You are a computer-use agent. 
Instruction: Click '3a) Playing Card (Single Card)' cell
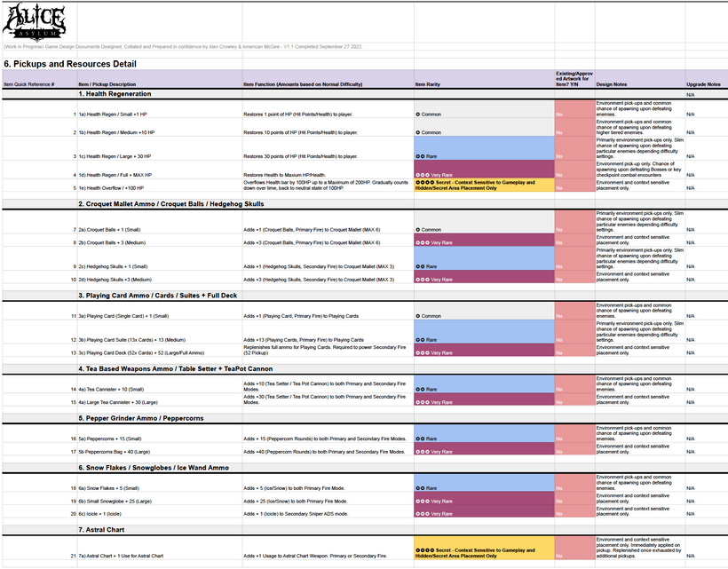point(160,311)
